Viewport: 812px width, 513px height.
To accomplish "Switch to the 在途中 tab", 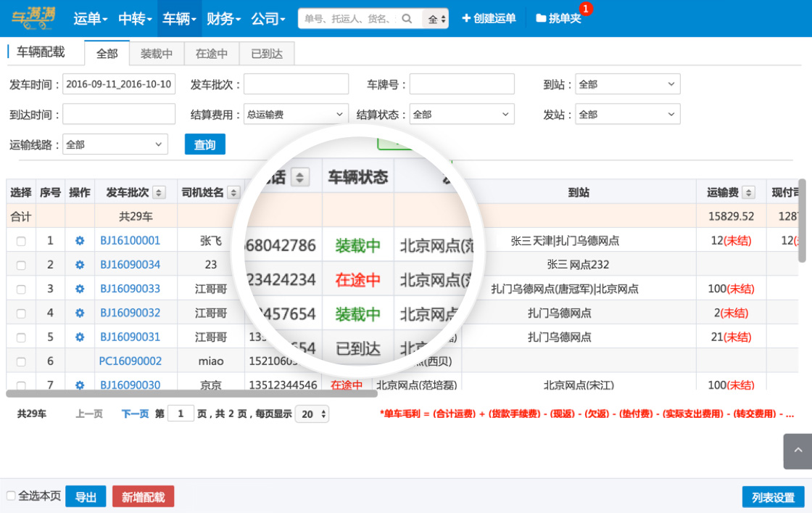I will pyautogui.click(x=211, y=54).
